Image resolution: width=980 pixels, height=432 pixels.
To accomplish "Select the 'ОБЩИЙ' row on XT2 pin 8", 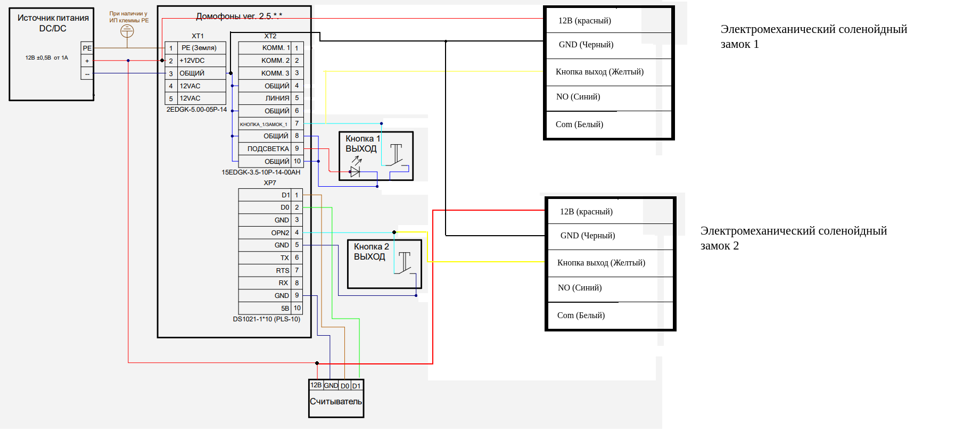I will coord(271,136).
